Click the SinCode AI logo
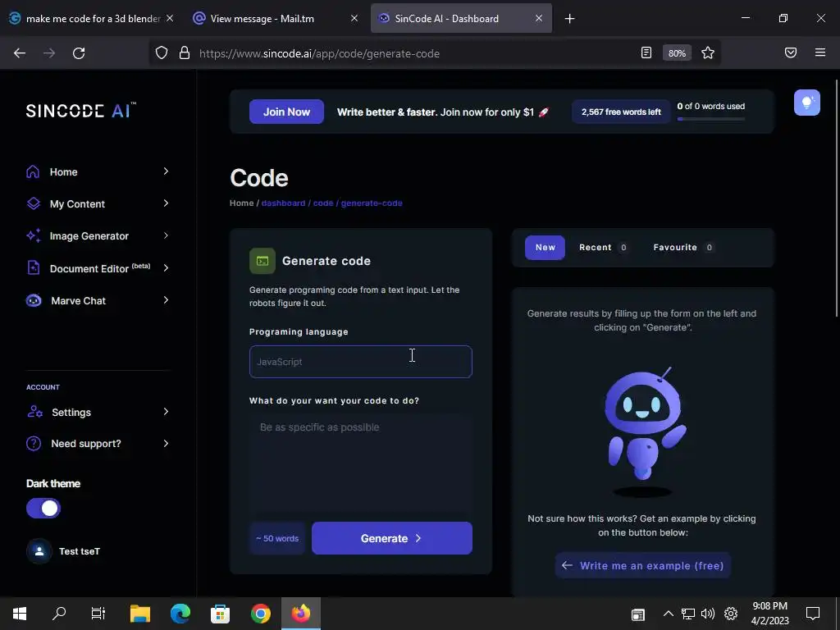The width and height of the screenshot is (840, 630). coord(81,110)
